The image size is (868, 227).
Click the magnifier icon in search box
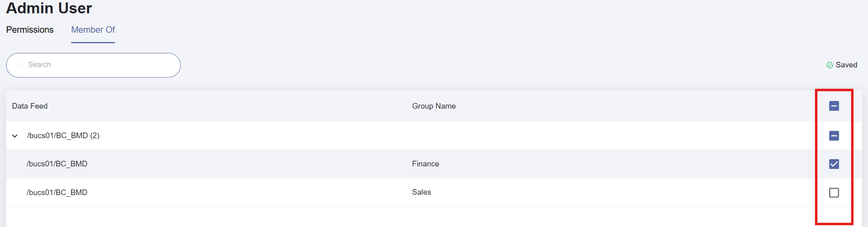click(19, 65)
